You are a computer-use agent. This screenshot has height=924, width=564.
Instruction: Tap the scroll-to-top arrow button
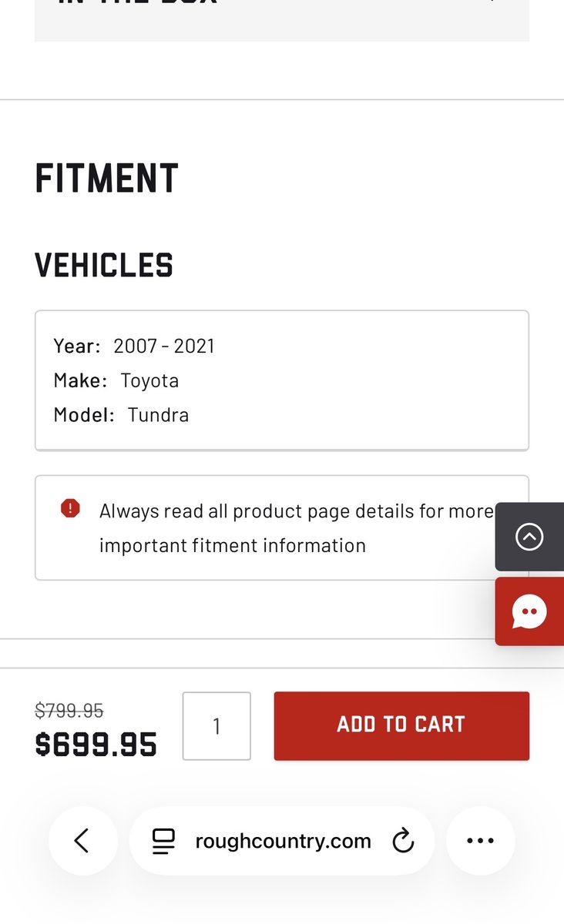529,537
